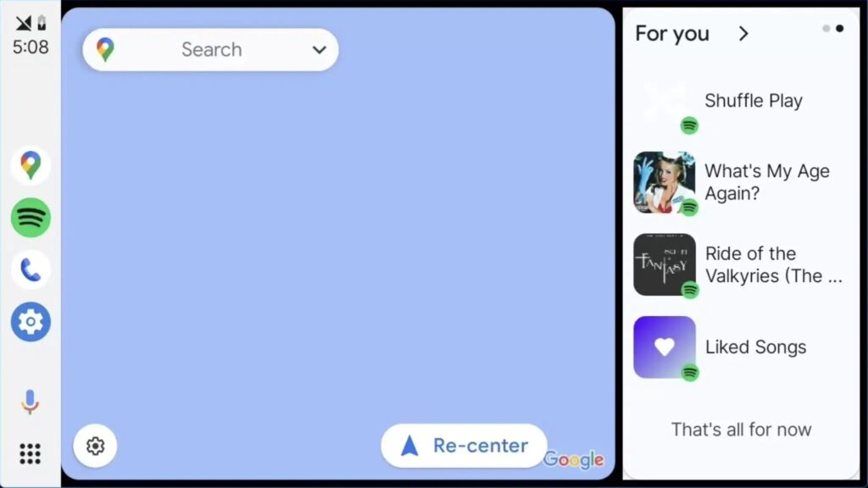Open Liked Songs playlist
The height and width of the screenshot is (488, 868).
coord(741,347)
